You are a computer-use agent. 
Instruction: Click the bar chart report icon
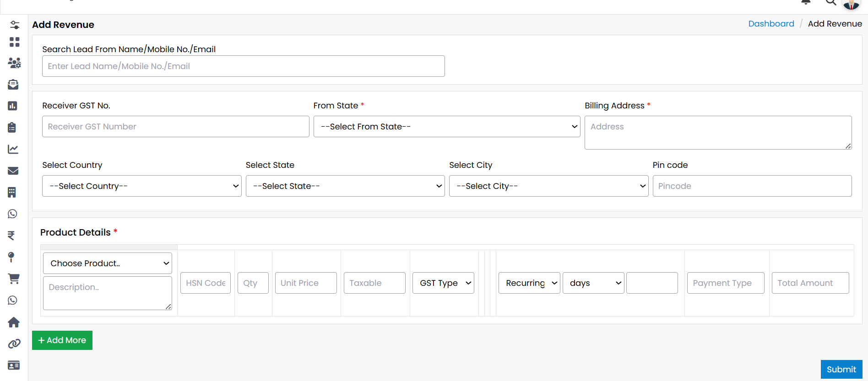tap(13, 106)
